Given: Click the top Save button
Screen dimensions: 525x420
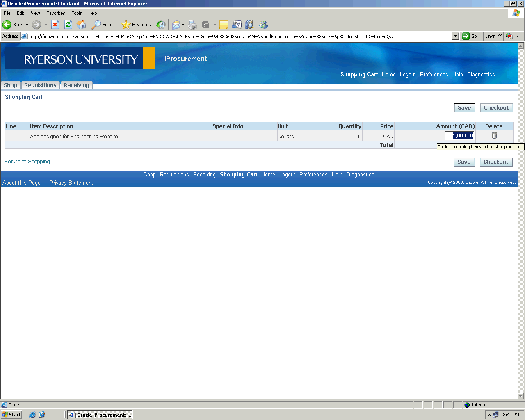Looking at the screenshot, I should pos(464,108).
